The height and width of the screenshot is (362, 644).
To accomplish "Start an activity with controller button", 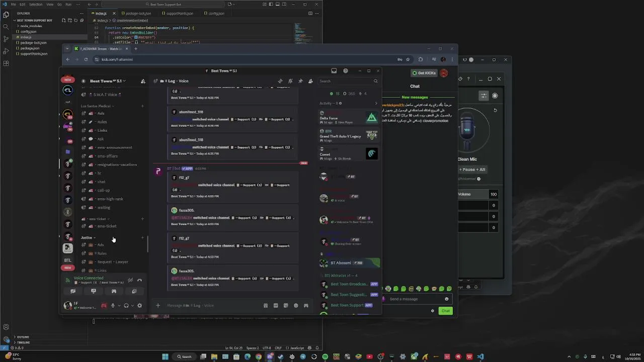I will (114, 291).
